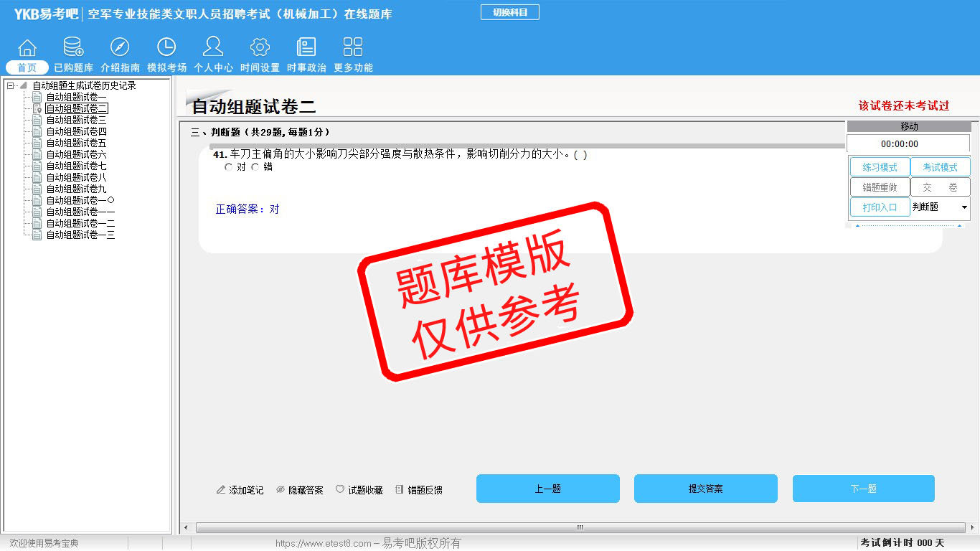This screenshot has width=980, height=551.
Task: Open the 首页 home icon
Action: pos(27,48)
